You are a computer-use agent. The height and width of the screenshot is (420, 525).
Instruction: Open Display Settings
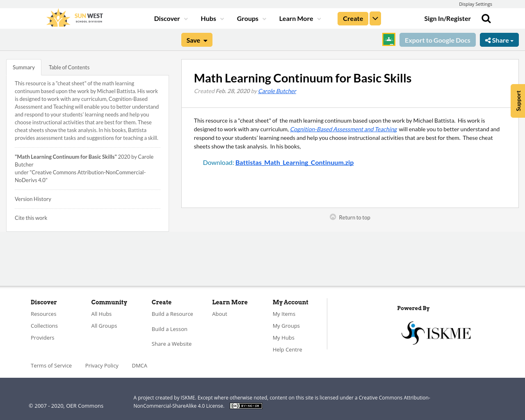tap(475, 3)
